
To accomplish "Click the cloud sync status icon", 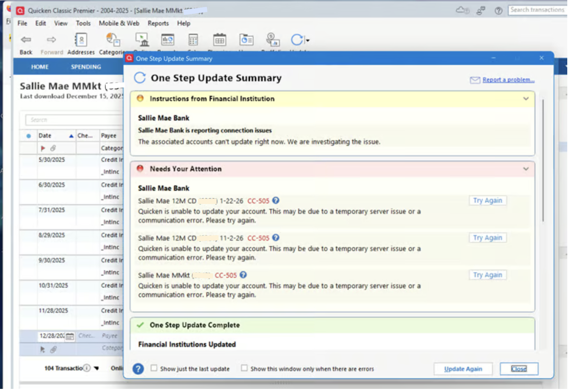I will pyautogui.click(x=463, y=10).
